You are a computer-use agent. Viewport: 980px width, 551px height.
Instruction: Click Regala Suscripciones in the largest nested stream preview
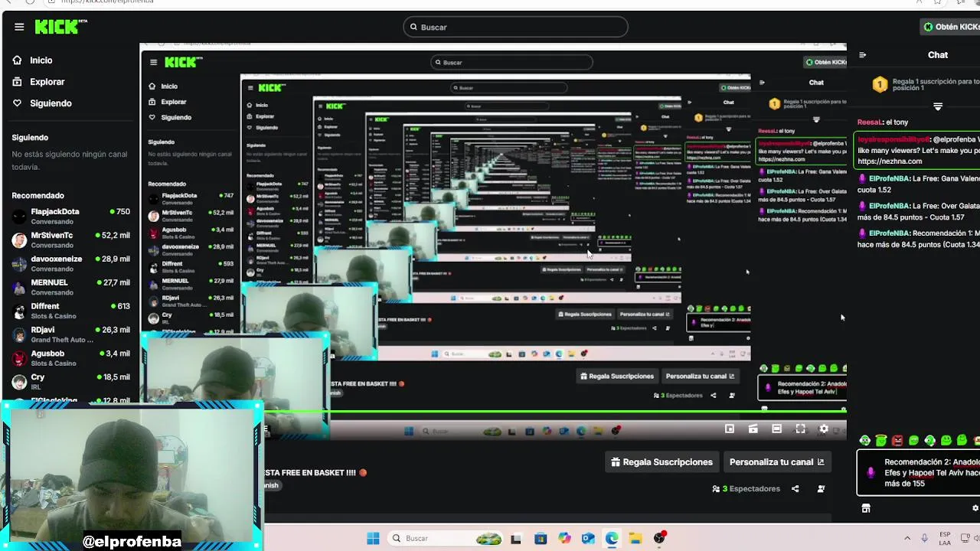pos(617,377)
